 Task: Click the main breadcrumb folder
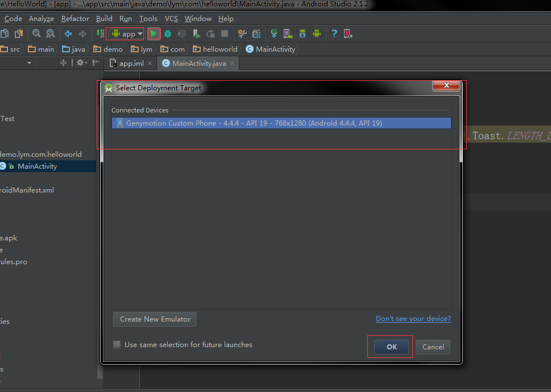coord(41,49)
